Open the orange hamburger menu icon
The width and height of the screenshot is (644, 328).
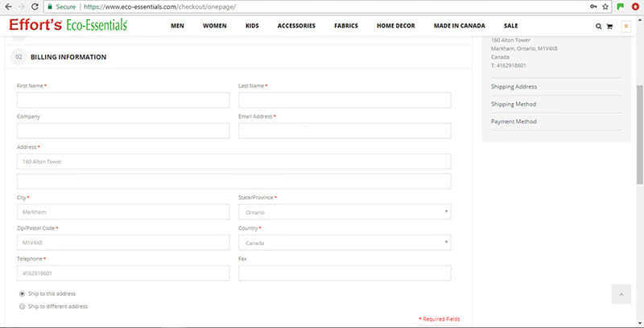625,26
